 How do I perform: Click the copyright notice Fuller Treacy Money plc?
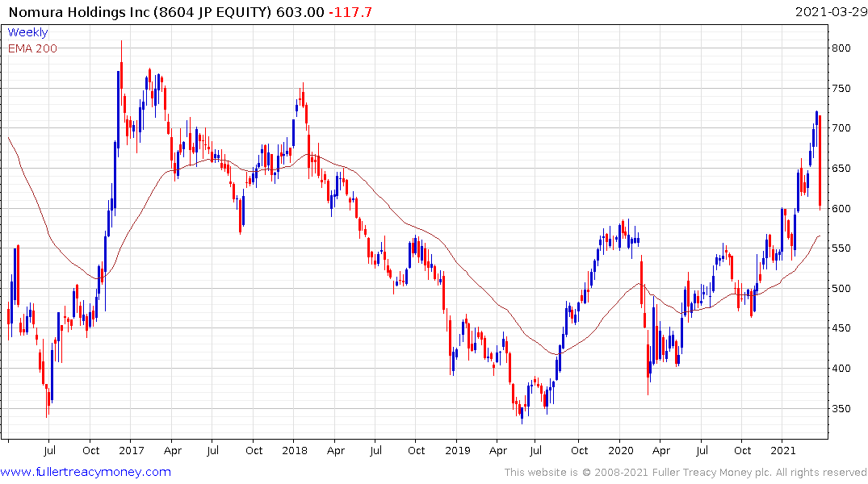click(x=686, y=473)
